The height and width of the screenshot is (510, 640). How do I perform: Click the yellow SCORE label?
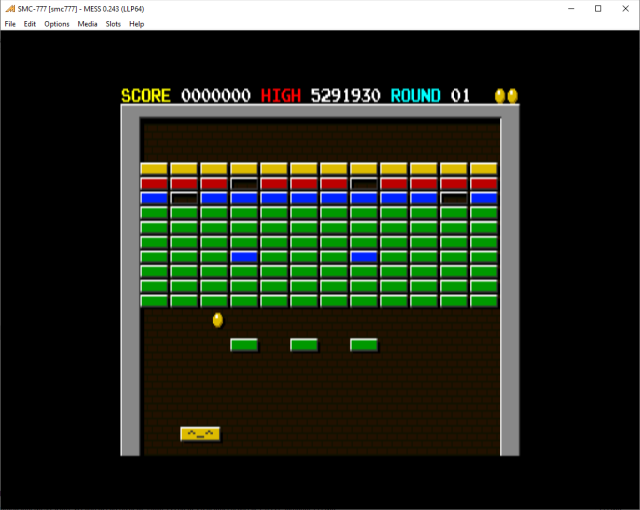click(x=146, y=96)
